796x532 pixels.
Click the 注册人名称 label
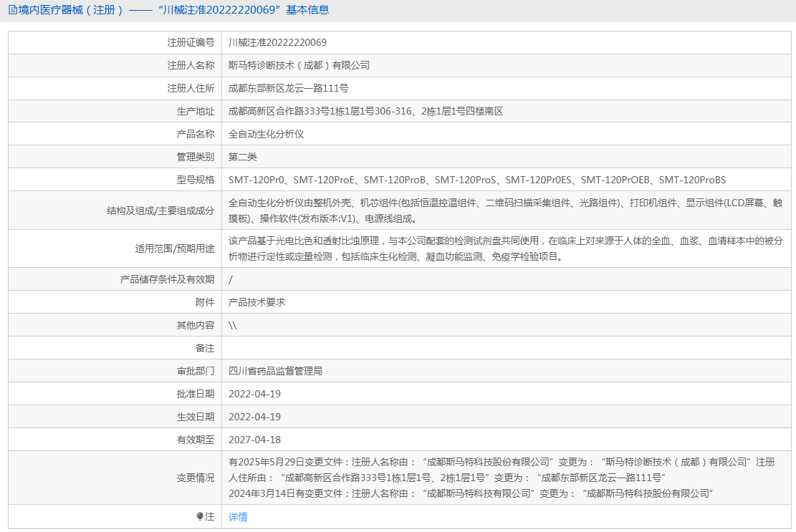coord(191,65)
